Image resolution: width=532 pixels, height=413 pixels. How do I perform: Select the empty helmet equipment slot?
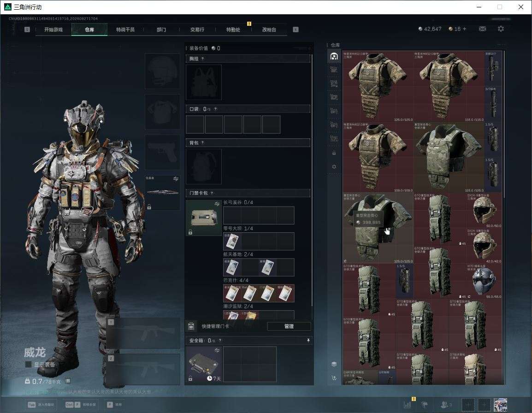pyautogui.click(x=162, y=71)
